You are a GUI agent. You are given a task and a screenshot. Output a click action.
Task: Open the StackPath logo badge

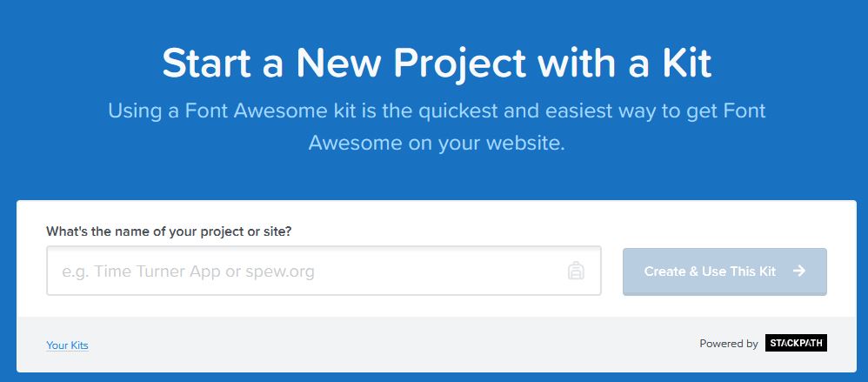[x=796, y=343]
